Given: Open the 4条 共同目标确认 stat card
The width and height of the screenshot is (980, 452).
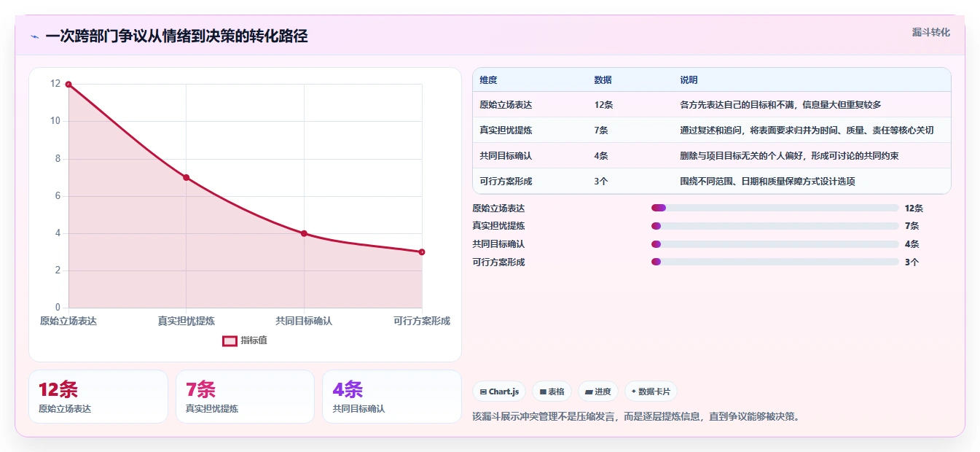Looking at the screenshot, I should [392, 397].
